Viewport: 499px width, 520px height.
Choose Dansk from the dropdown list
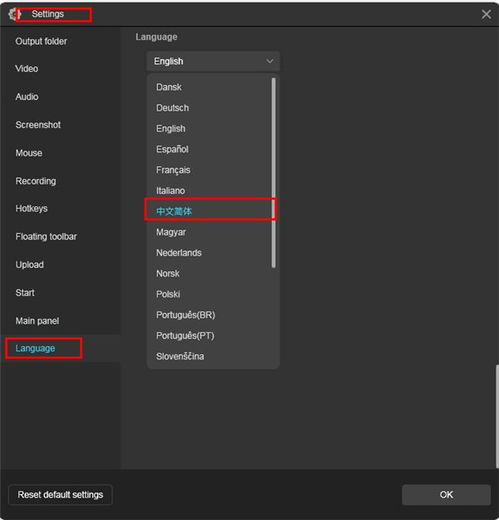pos(169,87)
